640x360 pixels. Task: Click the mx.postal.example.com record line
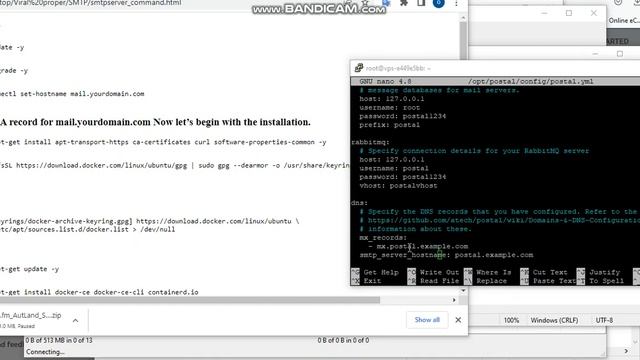tap(418, 247)
